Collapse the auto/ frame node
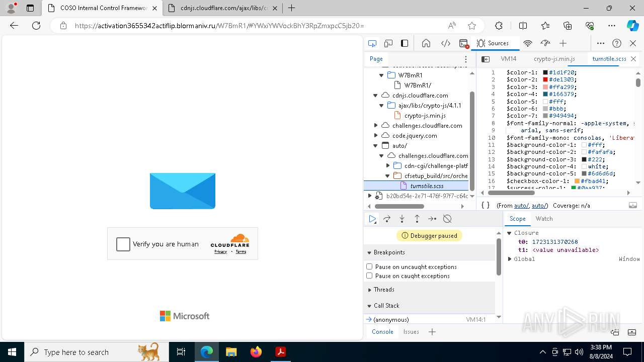The height and width of the screenshot is (362, 644). tap(375, 146)
